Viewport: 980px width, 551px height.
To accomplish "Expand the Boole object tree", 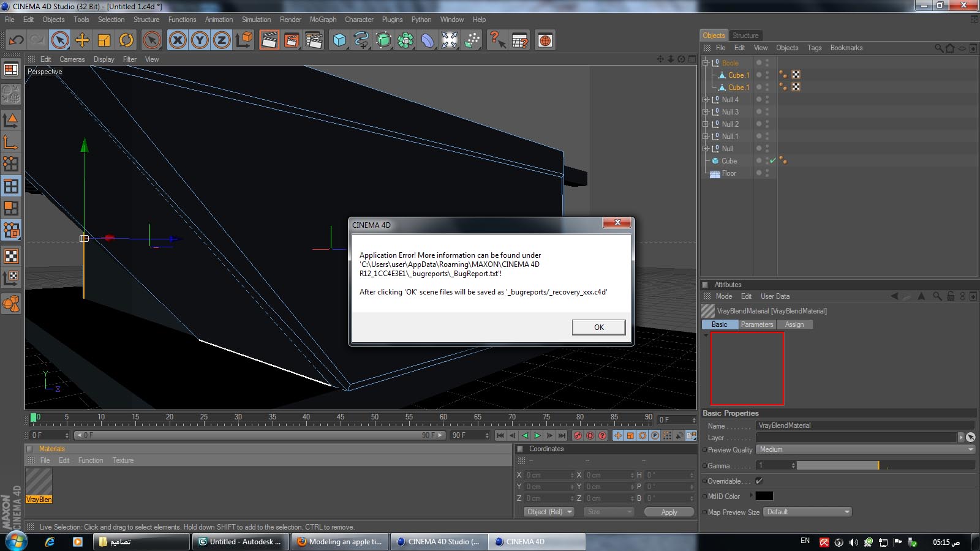I will [x=705, y=62].
